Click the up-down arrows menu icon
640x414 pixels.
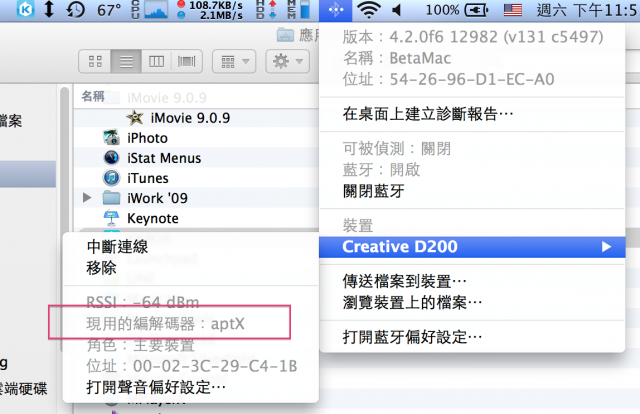click(49, 10)
